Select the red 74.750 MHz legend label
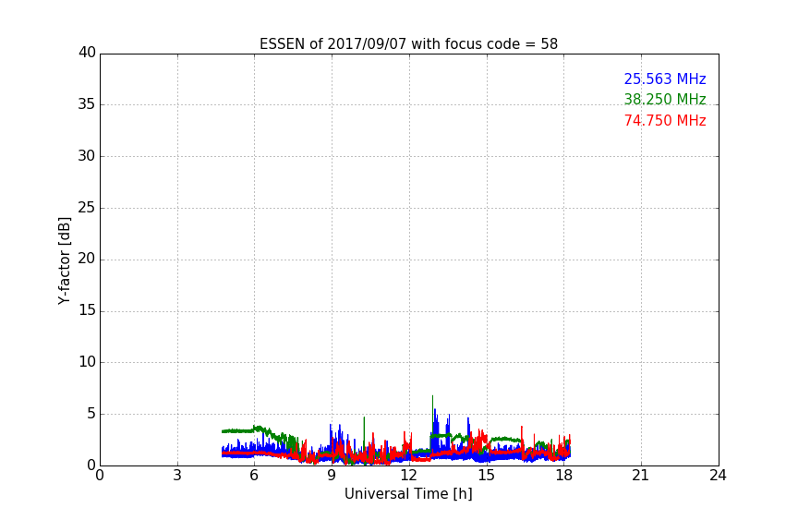Viewport: 798px width, 532px height. 665,121
